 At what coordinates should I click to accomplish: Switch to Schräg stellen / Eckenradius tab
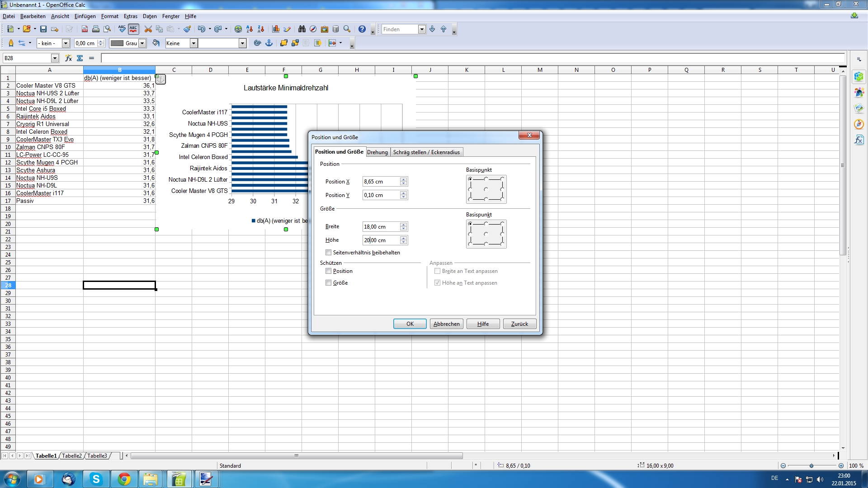pyautogui.click(x=426, y=152)
